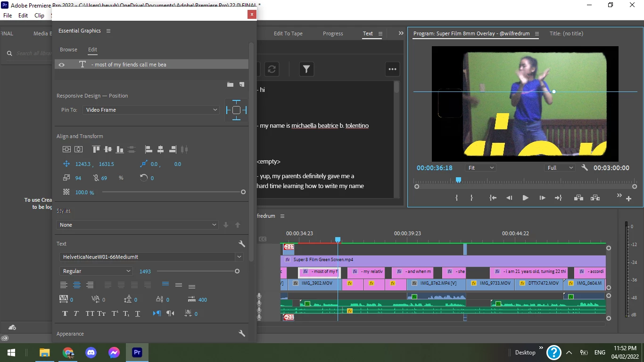Toggle underline text style
The width and height of the screenshot is (644, 362).
[138, 313]
